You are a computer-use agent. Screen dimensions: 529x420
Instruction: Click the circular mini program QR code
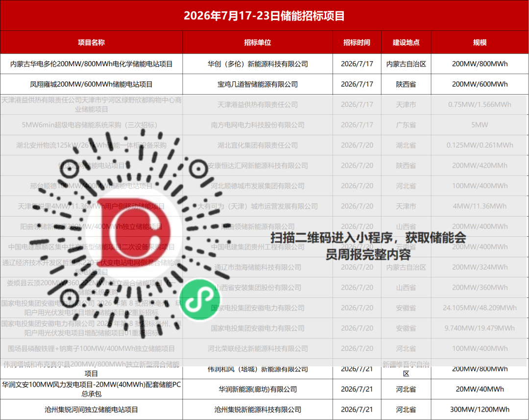[x=130, y=233]
